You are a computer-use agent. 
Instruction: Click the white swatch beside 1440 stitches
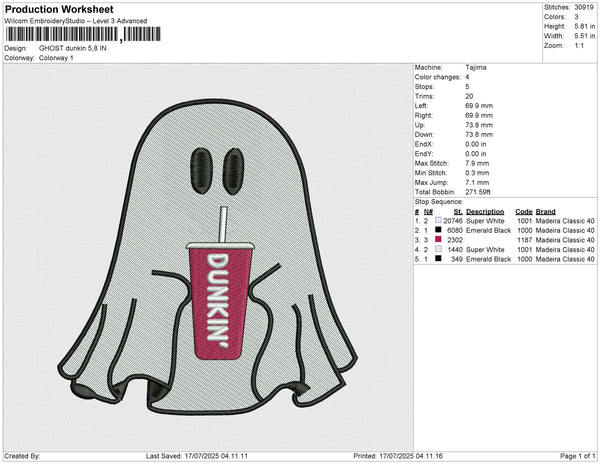coord(438,249)
